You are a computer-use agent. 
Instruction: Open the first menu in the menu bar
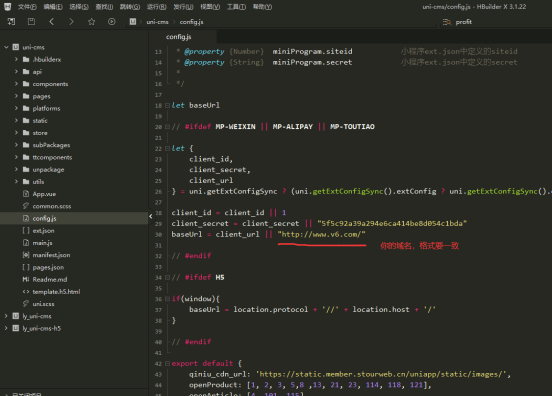27,7
